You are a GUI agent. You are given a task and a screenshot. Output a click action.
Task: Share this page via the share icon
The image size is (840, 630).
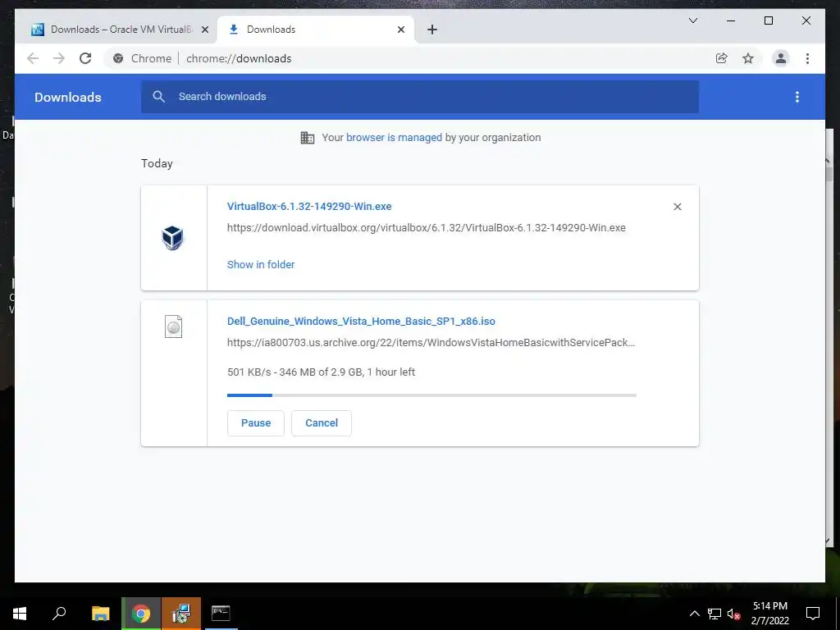pyautogui.click(x=722, y=58)
